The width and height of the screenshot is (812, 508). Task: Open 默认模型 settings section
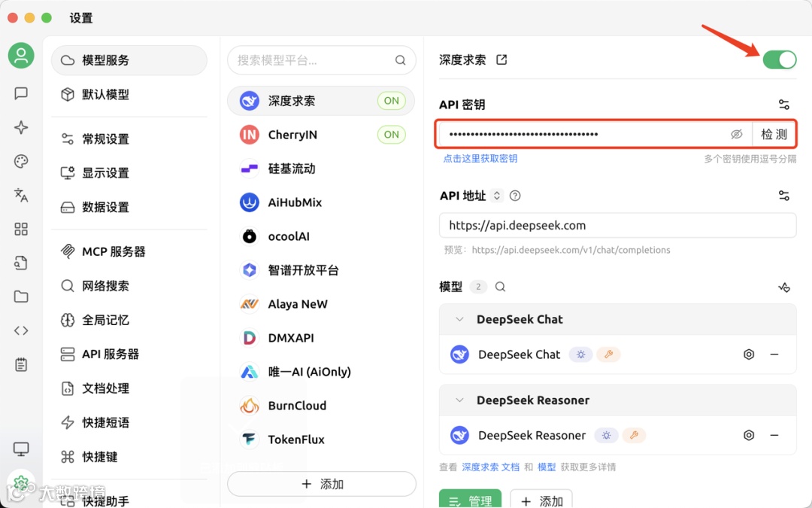click(129, 94)
